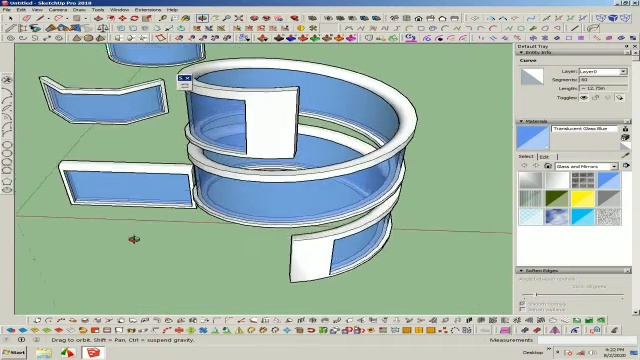
Task: Click the Create Material button
Action: coord(625,138)
